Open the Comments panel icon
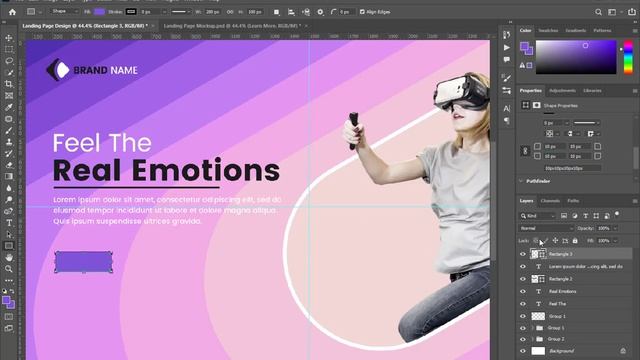The width and height of the screenshot is (640, 360). pos(507,60)
